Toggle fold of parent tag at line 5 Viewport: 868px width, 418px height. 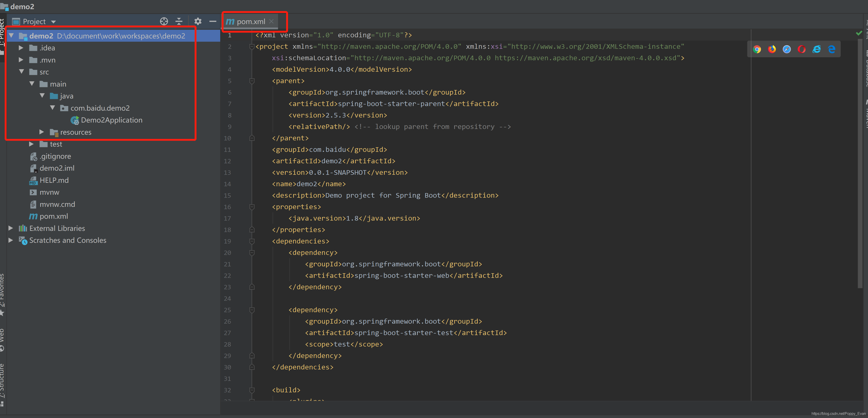pyautogui.click(x=252, y=81)
